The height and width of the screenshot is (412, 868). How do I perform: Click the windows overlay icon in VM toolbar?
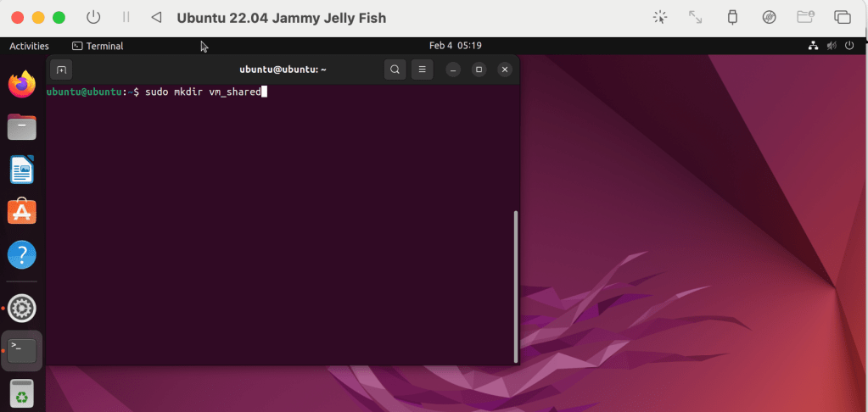(842, 17)
